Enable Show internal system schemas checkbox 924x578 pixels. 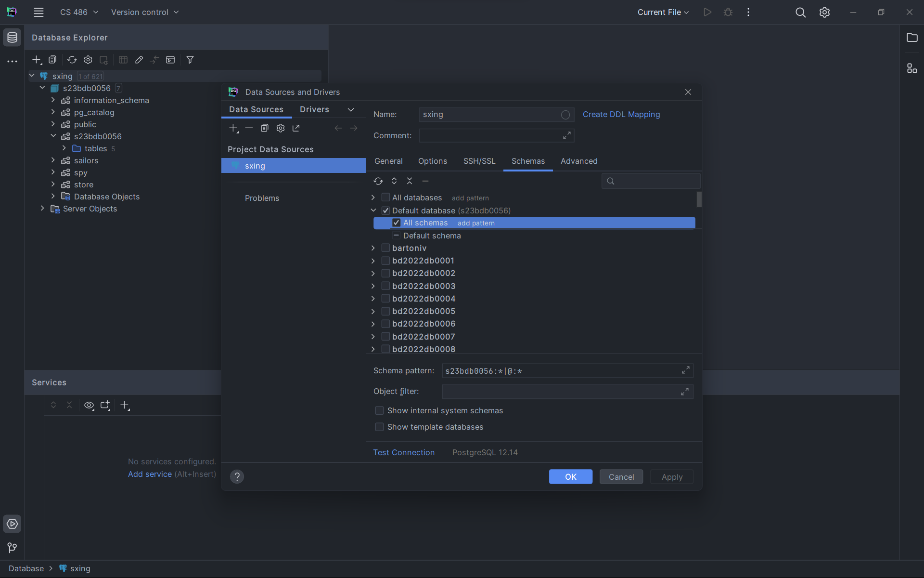pyautogui.click(x=380, y=410)
